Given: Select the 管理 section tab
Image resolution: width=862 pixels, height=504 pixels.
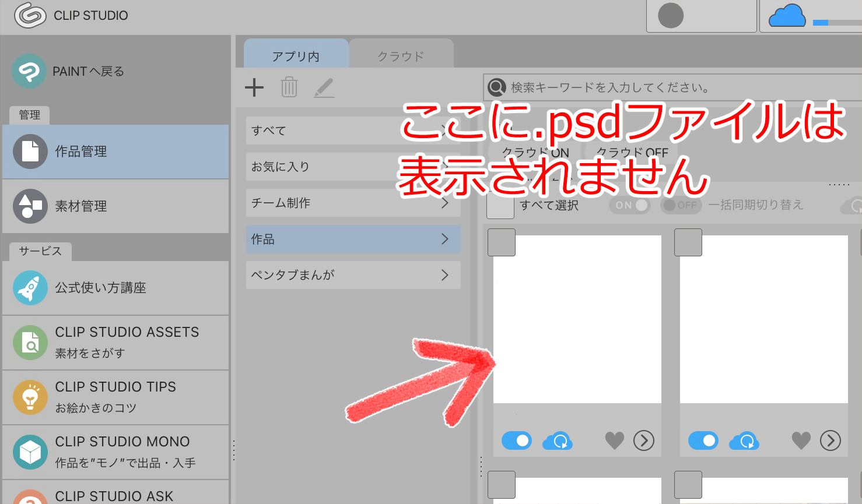Looking at the screenshot, I should point(30,115).
